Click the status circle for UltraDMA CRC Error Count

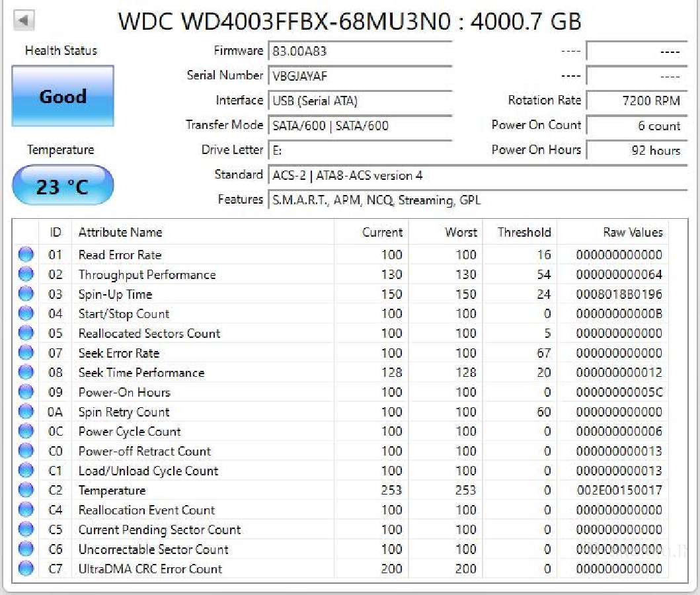26,569
